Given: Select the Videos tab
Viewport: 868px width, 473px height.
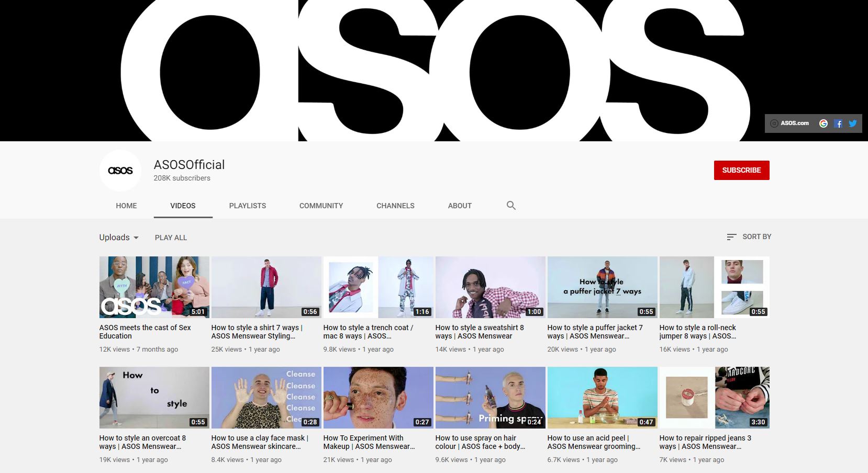Looking at the screenshot, I should coord(183,206).
